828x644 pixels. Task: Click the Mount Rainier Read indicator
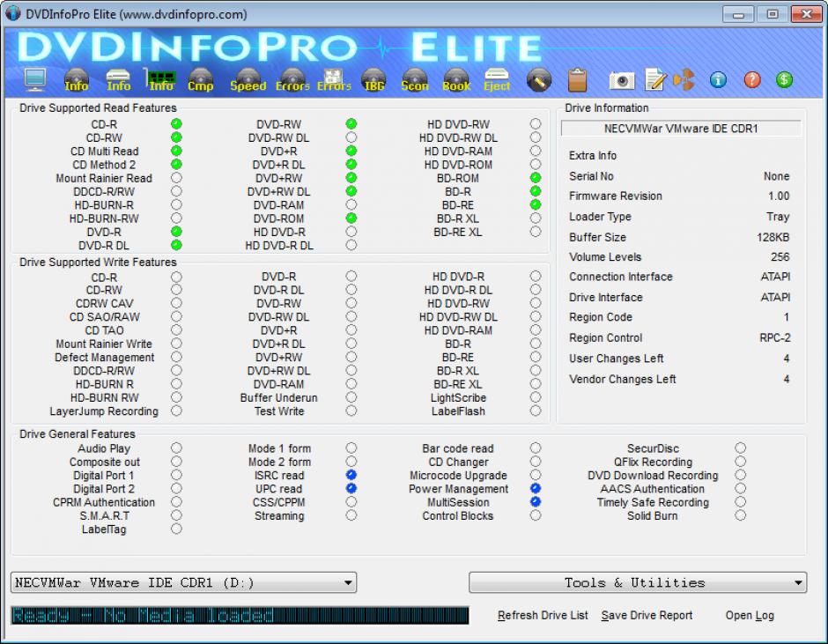click(x=176, y=177)
